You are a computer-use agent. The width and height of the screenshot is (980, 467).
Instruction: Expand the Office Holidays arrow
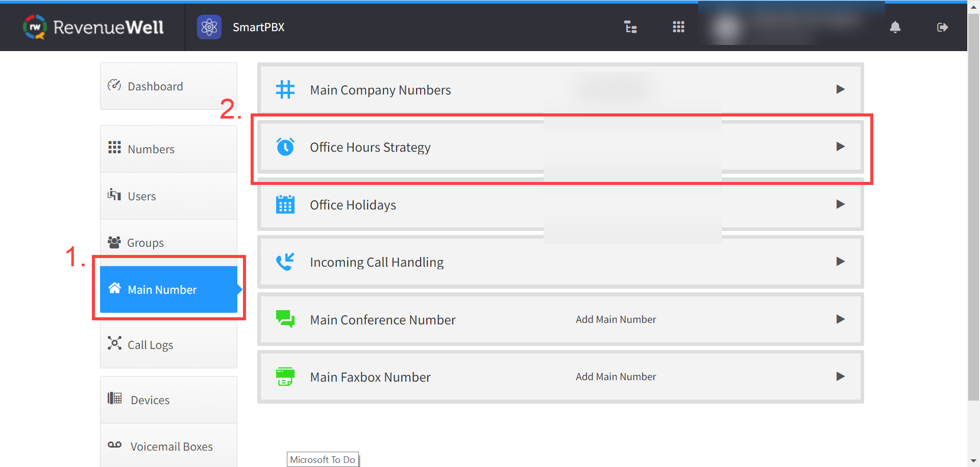pos(841,204)
